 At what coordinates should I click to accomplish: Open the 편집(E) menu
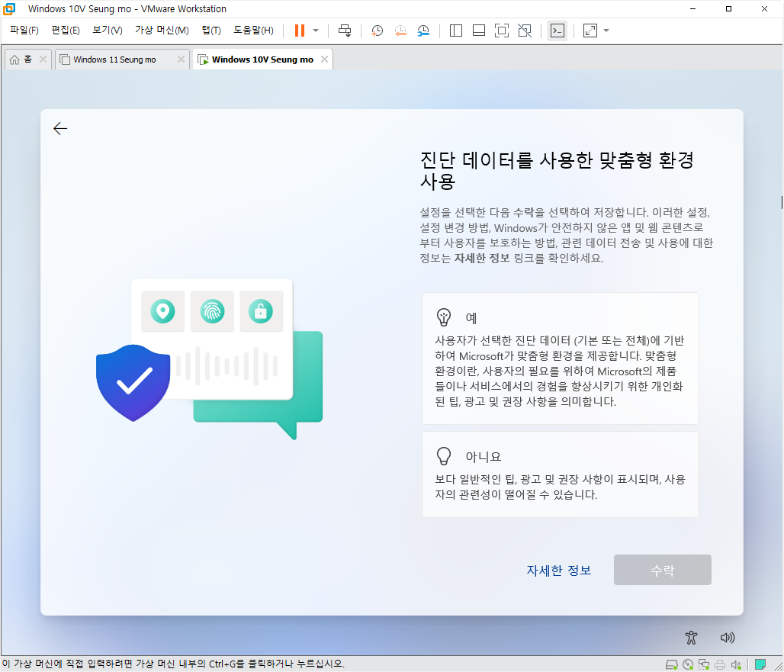coord(66,30)
